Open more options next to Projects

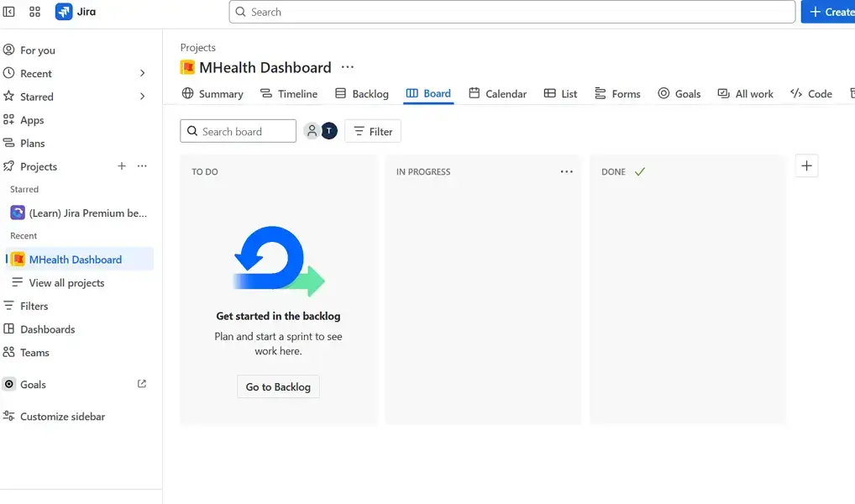142,165
